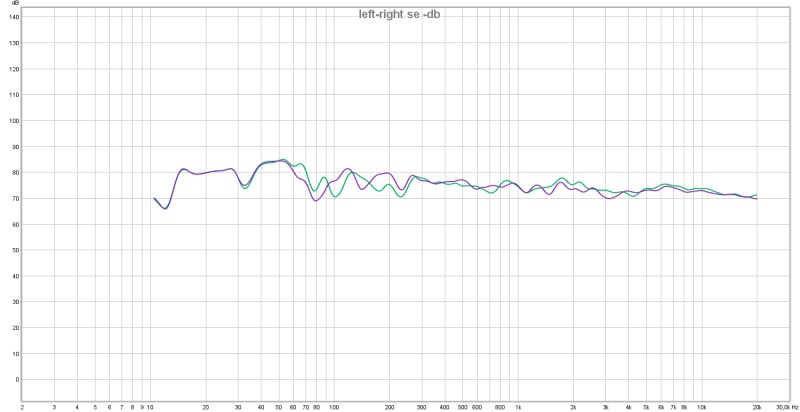Click the 2k label on the frequency axis
800x412 pixels.
tap(573, 408)
